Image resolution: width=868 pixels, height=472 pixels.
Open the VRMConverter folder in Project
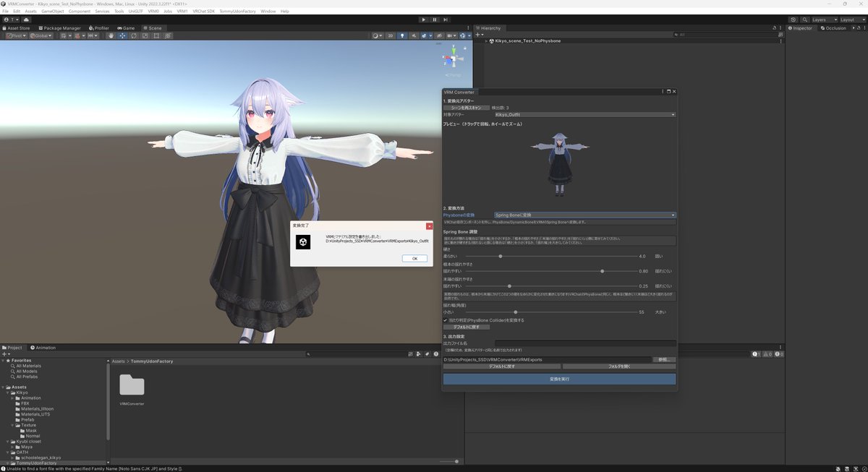coord(132,389)
